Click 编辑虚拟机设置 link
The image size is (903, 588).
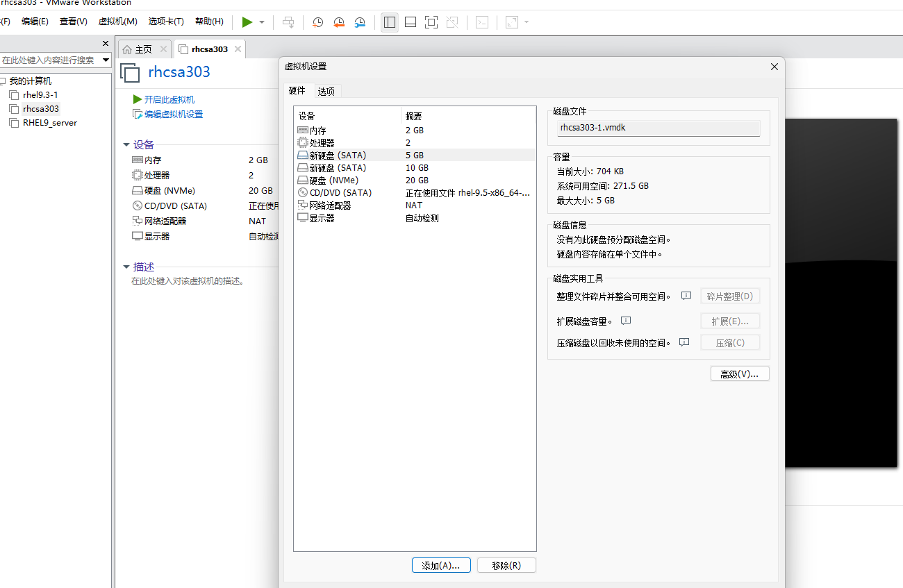(x=174, y=115)
